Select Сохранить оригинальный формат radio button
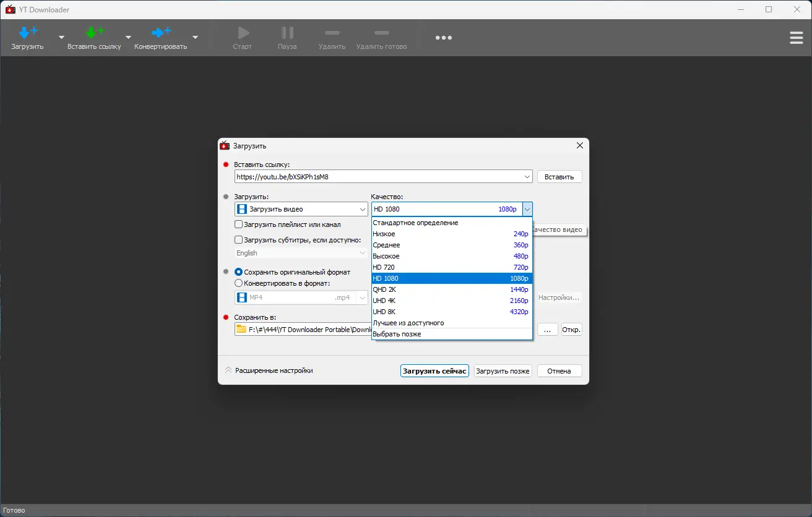Image resolution: width=812 pixels, height=517 pixels. (239, 272)
